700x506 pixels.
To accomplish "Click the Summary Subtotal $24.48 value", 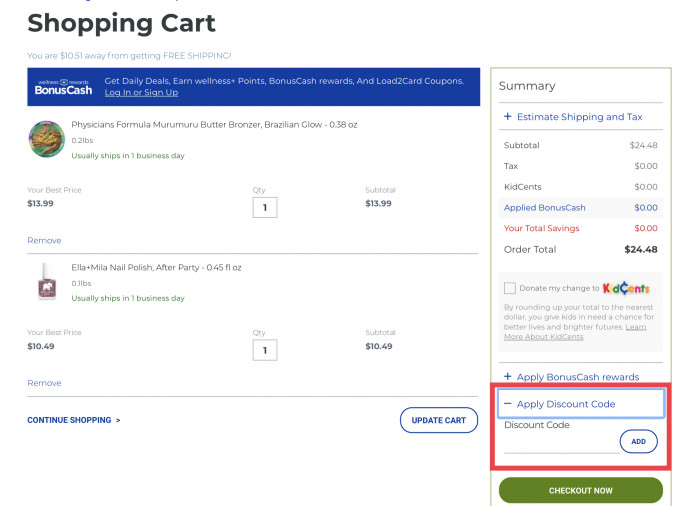I will 643,145.
